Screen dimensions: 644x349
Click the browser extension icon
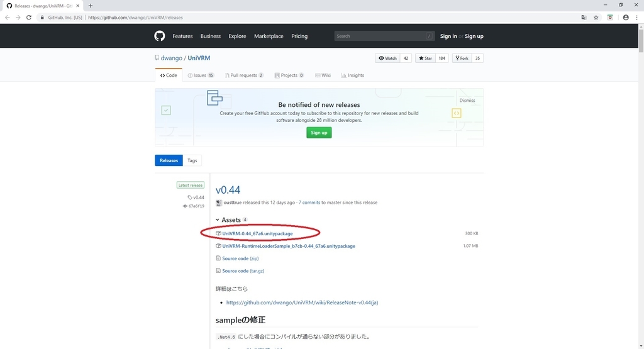pos(610,18)
